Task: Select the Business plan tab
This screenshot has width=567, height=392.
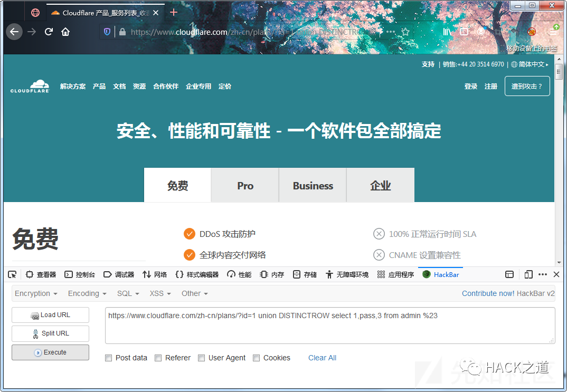Action: (313, 185)
